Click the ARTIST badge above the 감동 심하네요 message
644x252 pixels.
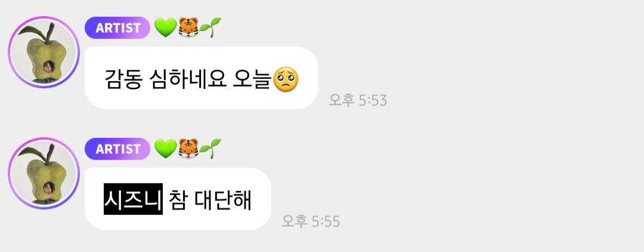coord(117,27)
